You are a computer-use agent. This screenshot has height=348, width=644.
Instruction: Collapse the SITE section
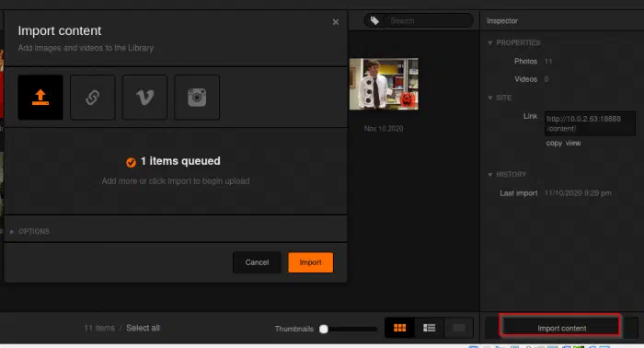tap(500, 98)
